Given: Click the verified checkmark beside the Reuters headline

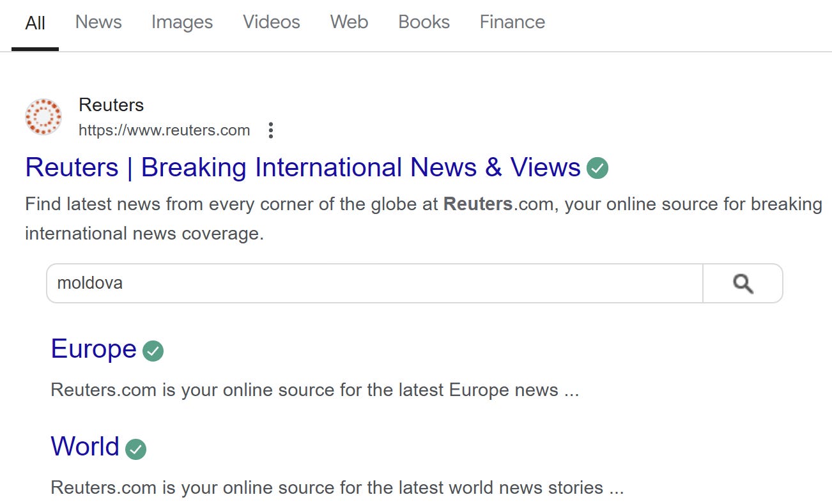Looking at the screenshot, I should coord(597,169).
